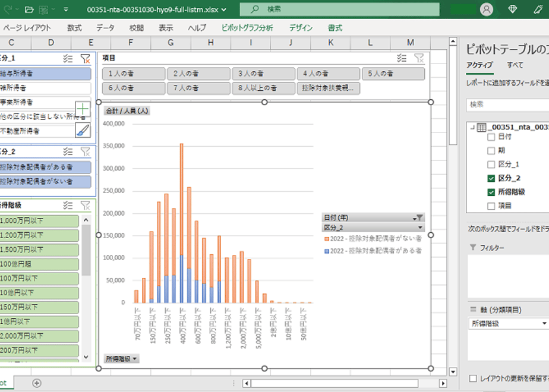This screenshot has height=392, width=549.
Task: Open the ヘルプ ribbon tab
Action: (x=197, y=28)
